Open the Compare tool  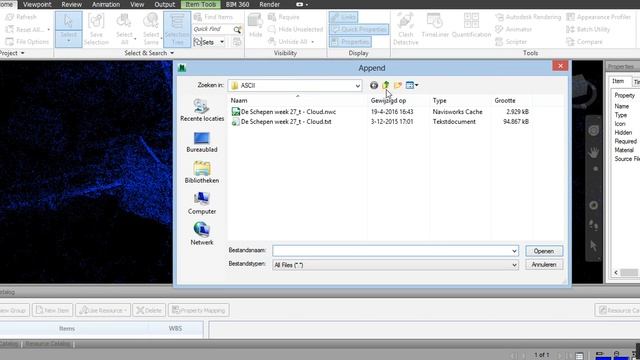(584, 42)
